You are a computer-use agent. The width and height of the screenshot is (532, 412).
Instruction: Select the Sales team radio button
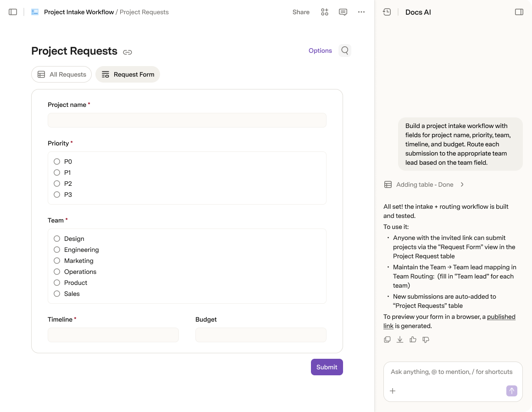pos(57,294)
